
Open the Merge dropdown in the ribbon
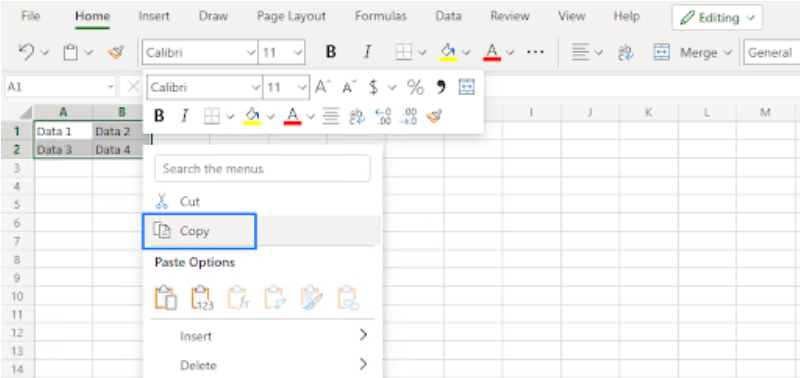click(728, 53)
